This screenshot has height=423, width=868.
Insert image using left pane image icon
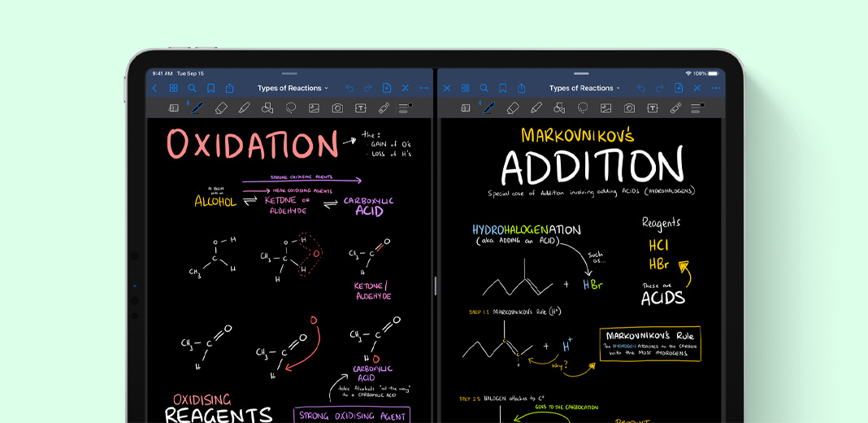(314, 107)
